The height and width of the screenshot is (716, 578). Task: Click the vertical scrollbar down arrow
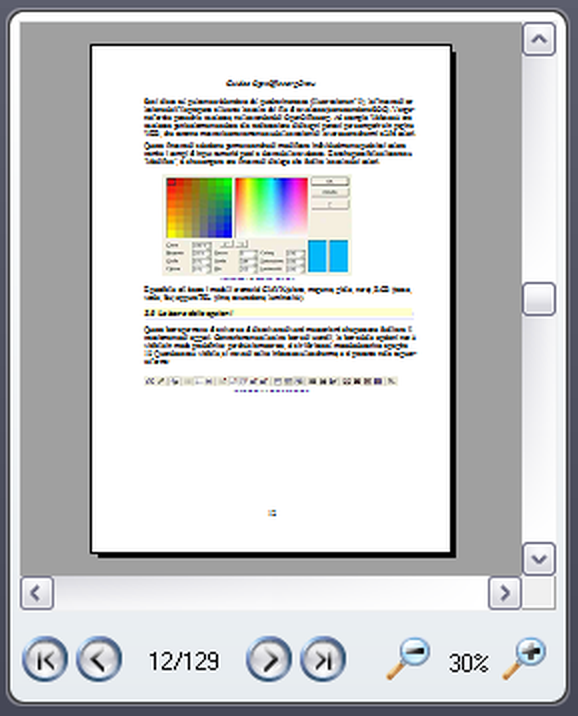(x=539, y=558)
